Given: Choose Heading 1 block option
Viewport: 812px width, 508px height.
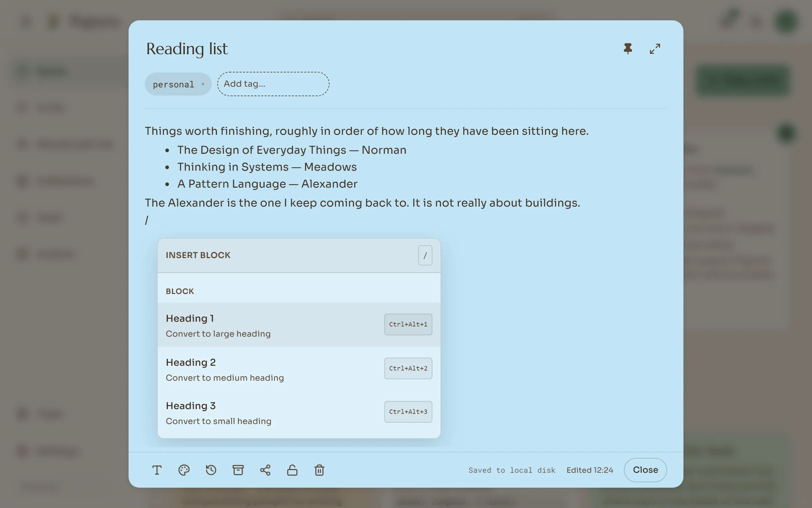Looking at the screenshot, I should 299,325.
